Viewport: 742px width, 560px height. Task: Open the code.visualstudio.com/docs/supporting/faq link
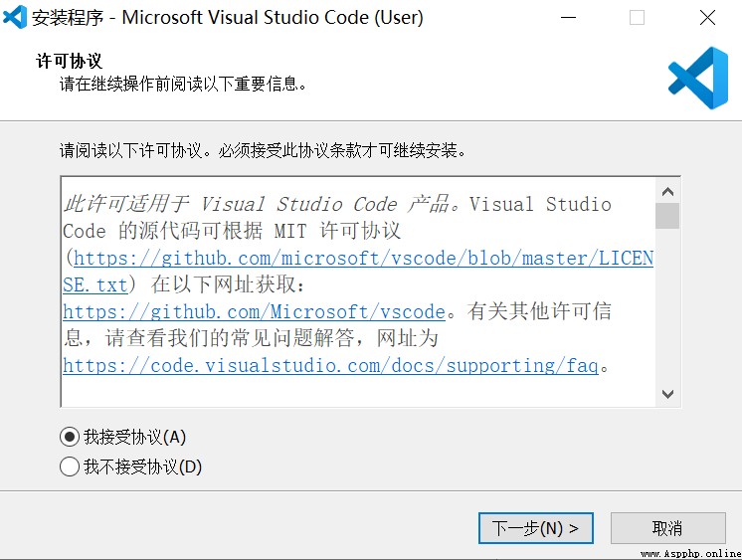(x=331, y=365)
